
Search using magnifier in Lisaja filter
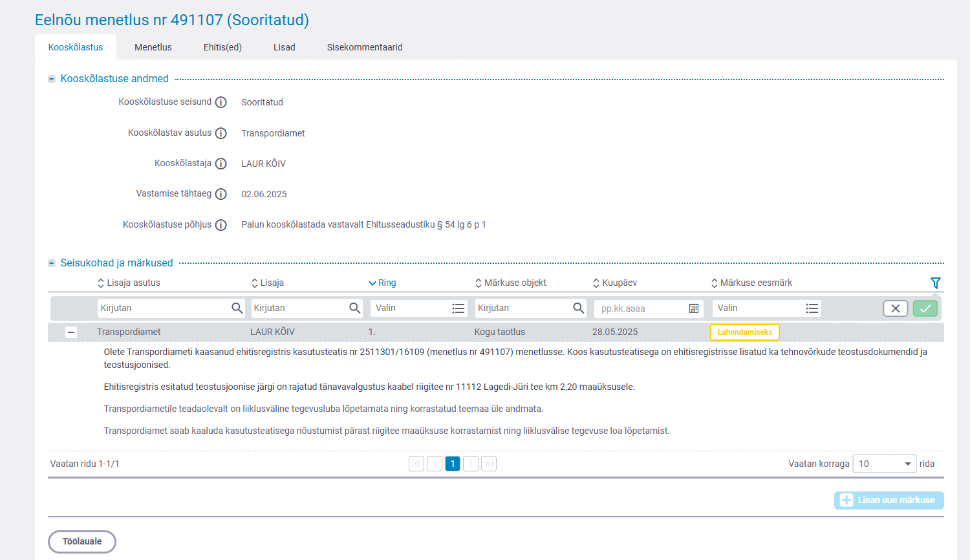(x=355, y=308)
